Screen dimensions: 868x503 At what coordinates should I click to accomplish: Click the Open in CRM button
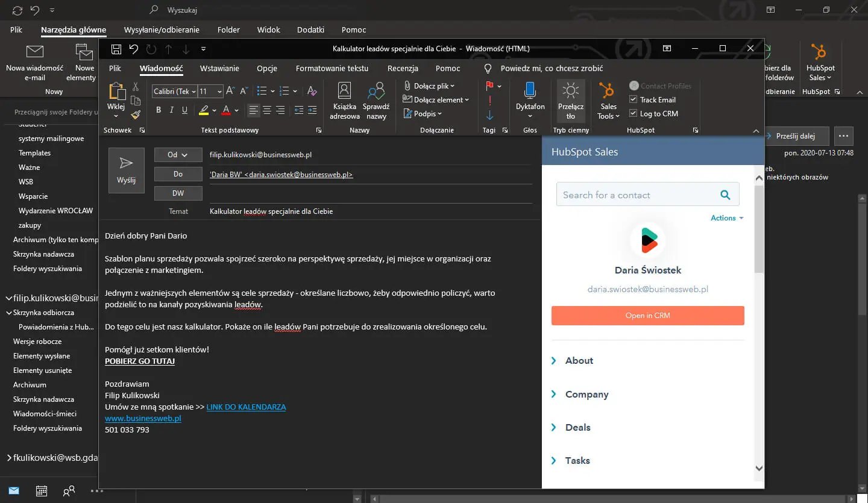coord(648,316)
